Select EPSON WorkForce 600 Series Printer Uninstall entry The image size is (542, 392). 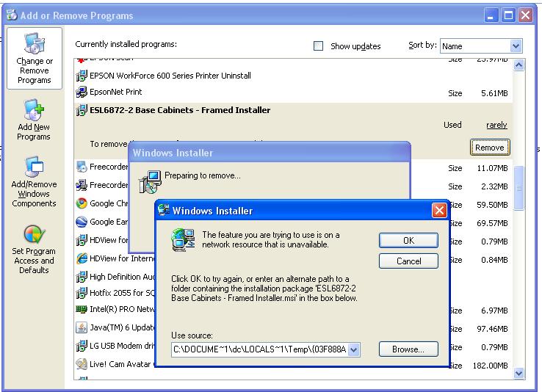293,76
